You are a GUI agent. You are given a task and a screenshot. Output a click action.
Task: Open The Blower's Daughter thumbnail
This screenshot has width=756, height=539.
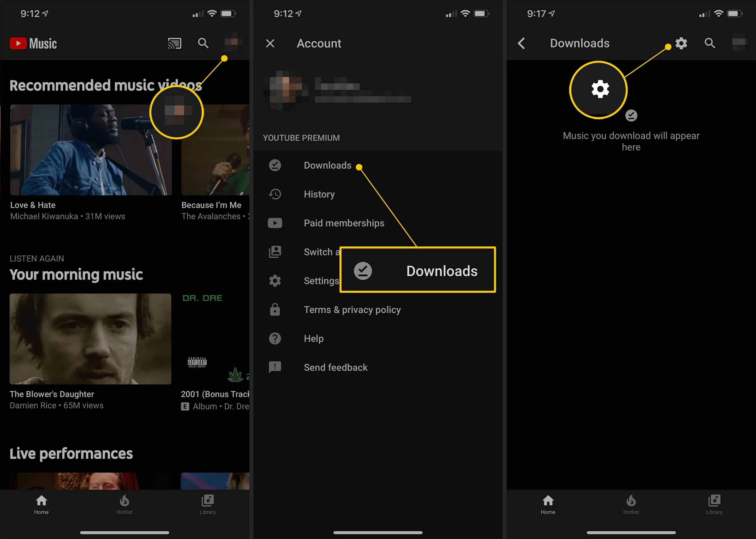[x=90, y=339]
